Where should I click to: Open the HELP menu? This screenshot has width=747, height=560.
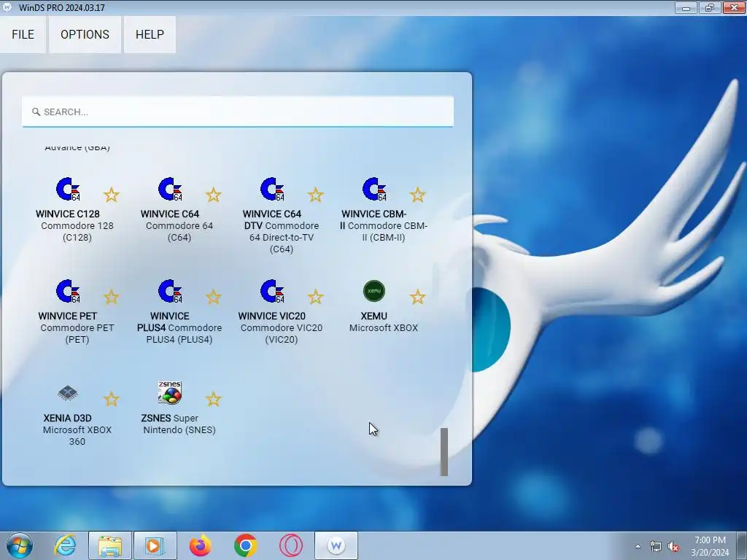150,34
